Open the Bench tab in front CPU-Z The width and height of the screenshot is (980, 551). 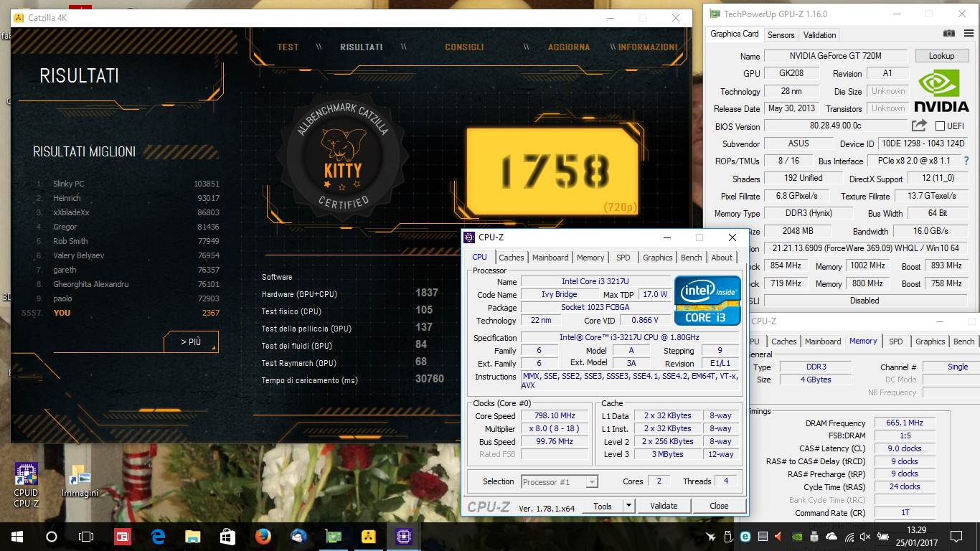692,258
